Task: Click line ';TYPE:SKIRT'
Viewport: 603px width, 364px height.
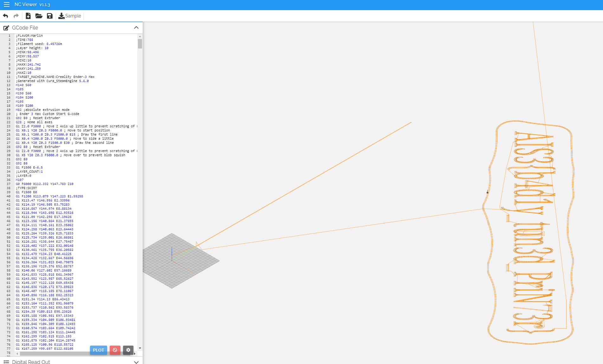Action: pyautogui.click(x=26, y=188)
